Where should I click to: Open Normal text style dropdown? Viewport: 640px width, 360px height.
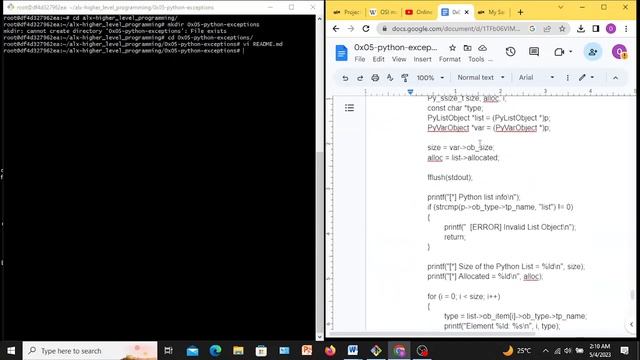[481, 78]
